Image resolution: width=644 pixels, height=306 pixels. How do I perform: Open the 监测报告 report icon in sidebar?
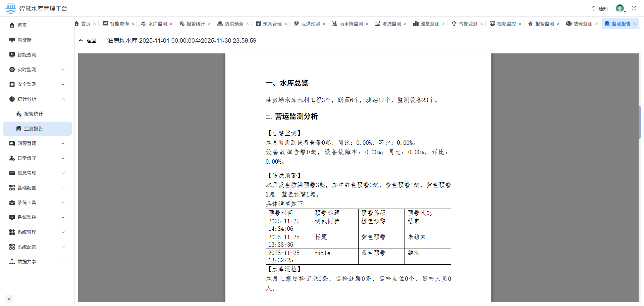pyautogui.click(x=19, y=129)
